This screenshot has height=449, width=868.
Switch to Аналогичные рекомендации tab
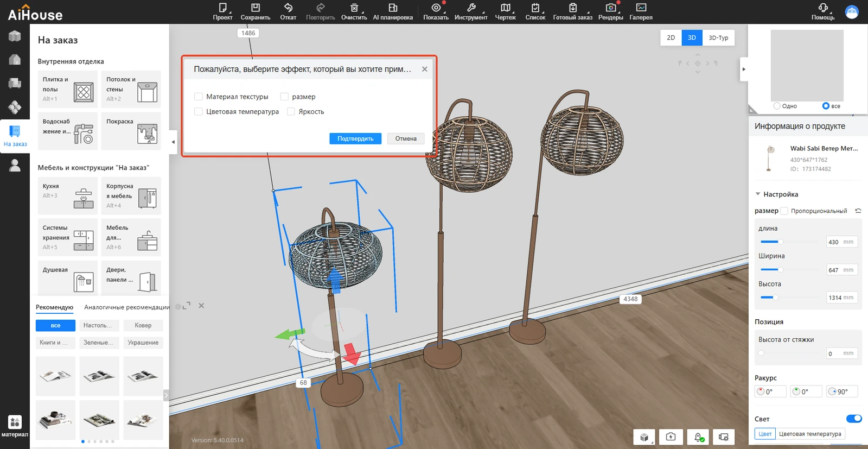click(x=127, y=307)
